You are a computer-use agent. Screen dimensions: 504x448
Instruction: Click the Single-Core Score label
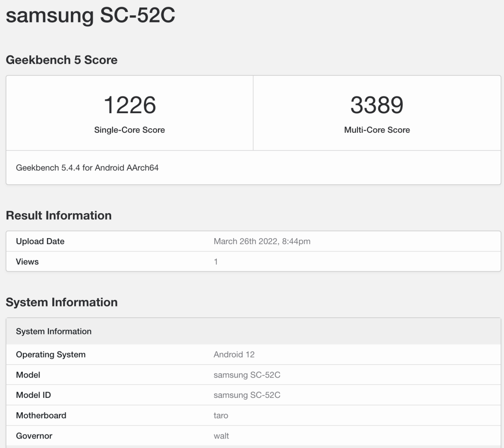coord(129,130)
